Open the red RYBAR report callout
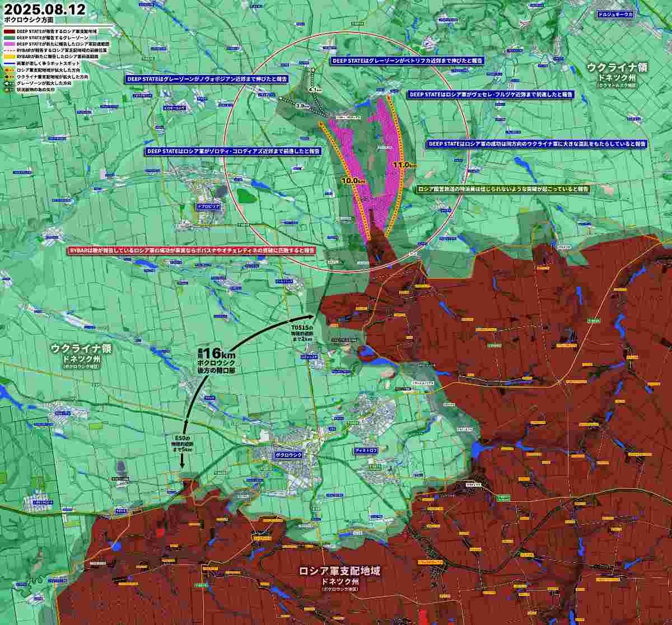 [x=191, y=250]
